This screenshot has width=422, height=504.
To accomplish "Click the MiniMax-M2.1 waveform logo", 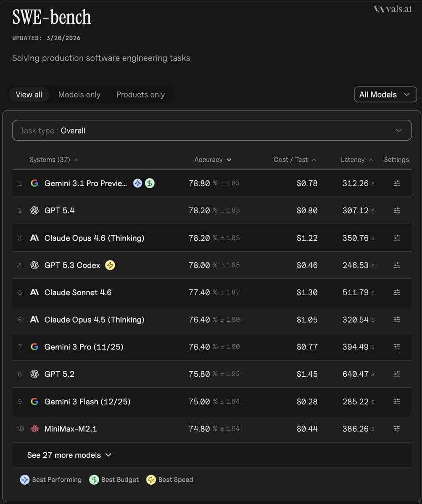I will point(34,429).
